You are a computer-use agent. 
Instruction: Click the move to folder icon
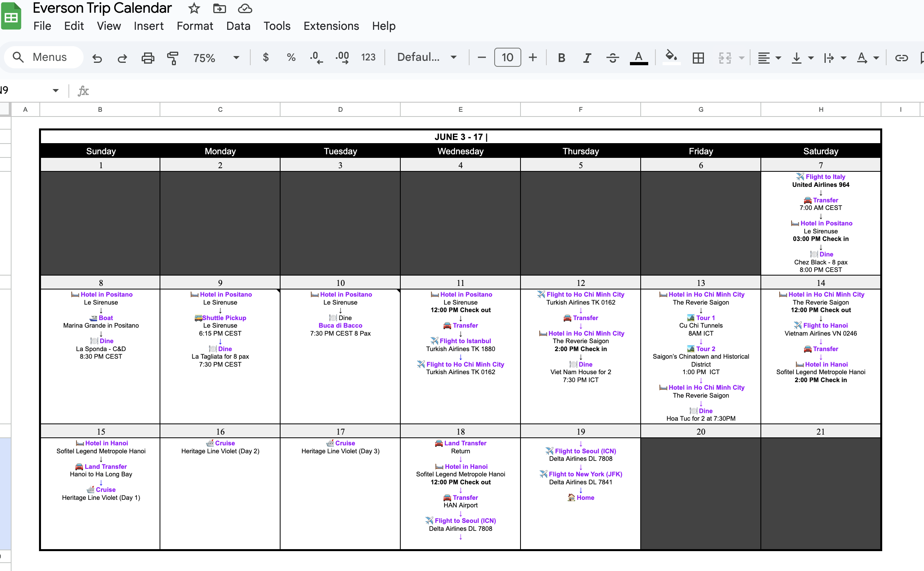[x=219, y=8]
